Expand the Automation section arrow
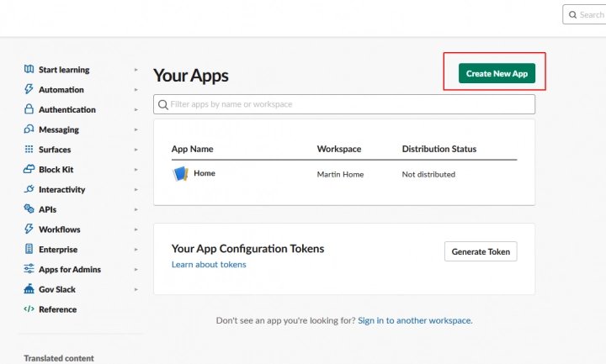Viewport: 606px width, 364px height. point(136,90)
